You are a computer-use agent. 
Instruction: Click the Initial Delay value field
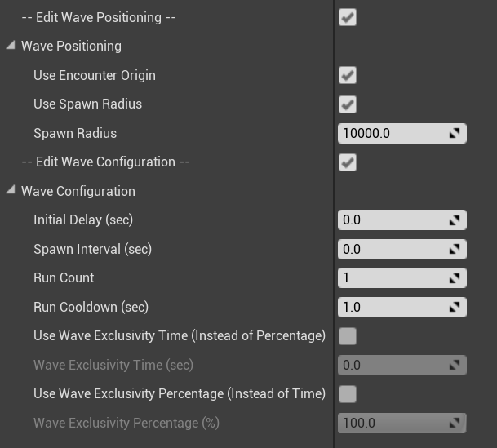coord(402,220)
